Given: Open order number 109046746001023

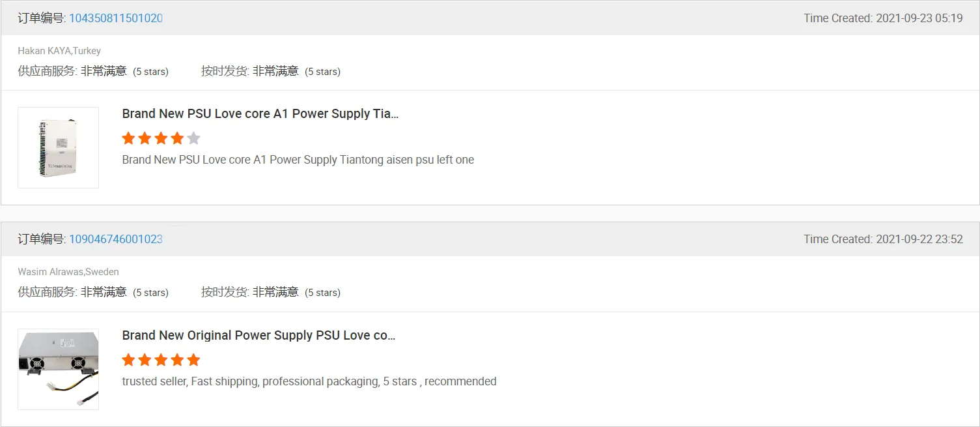Looking at the screenshot, I should (x=116, y=239).
